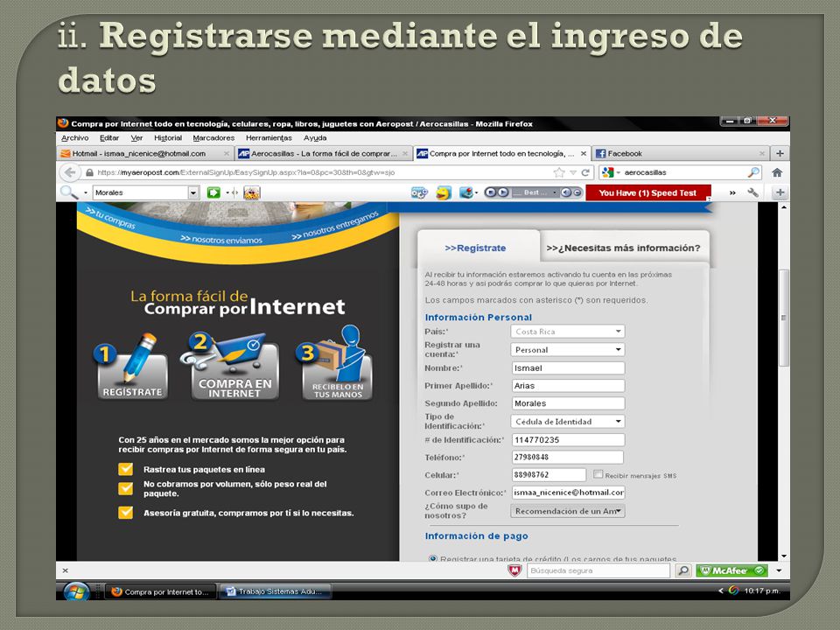
Task: Close the bottom toolbar with the X
Action: (x=66, y=571)
